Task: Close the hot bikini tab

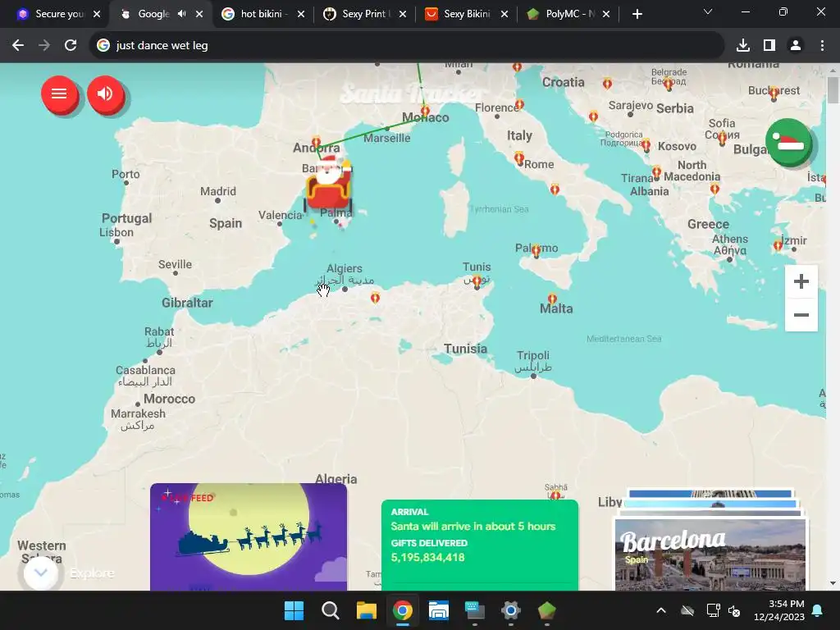Action: pyautogui.click(x=301, y=14)
